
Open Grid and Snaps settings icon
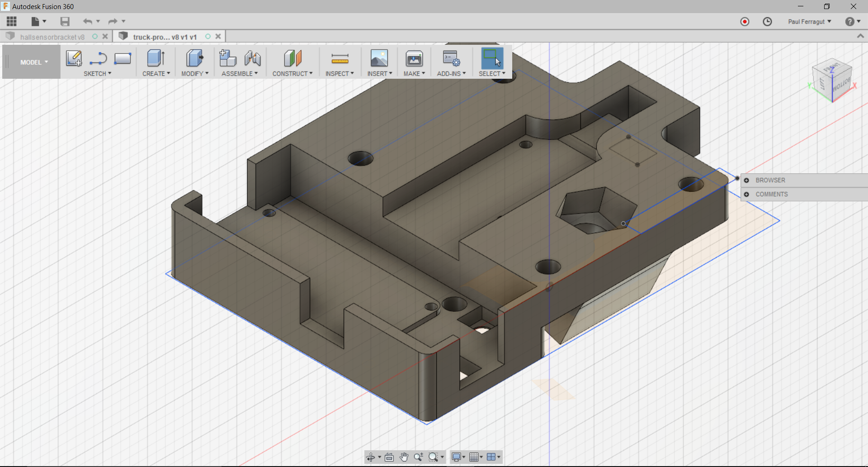473,457
